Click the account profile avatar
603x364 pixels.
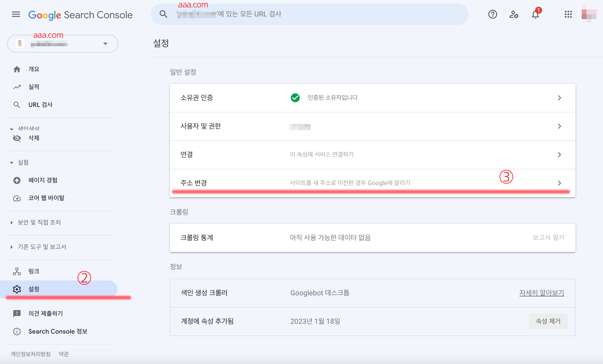tap(589, 14)
